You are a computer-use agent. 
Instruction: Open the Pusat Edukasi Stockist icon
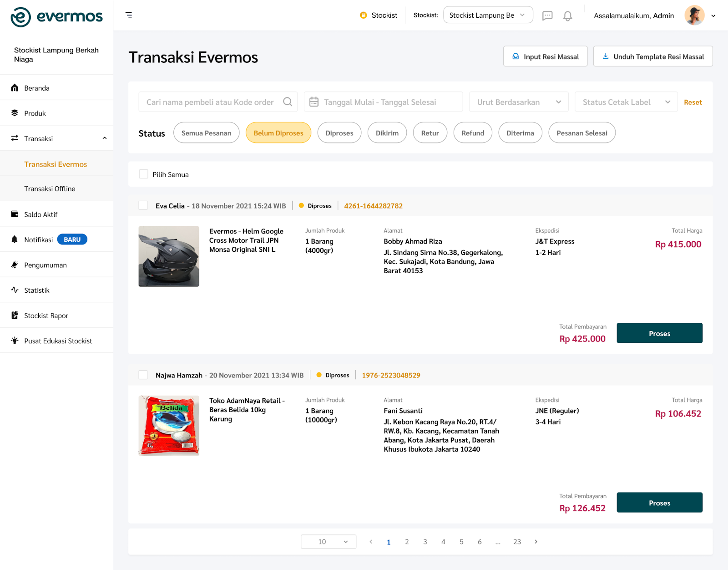(x=15, y=340)
